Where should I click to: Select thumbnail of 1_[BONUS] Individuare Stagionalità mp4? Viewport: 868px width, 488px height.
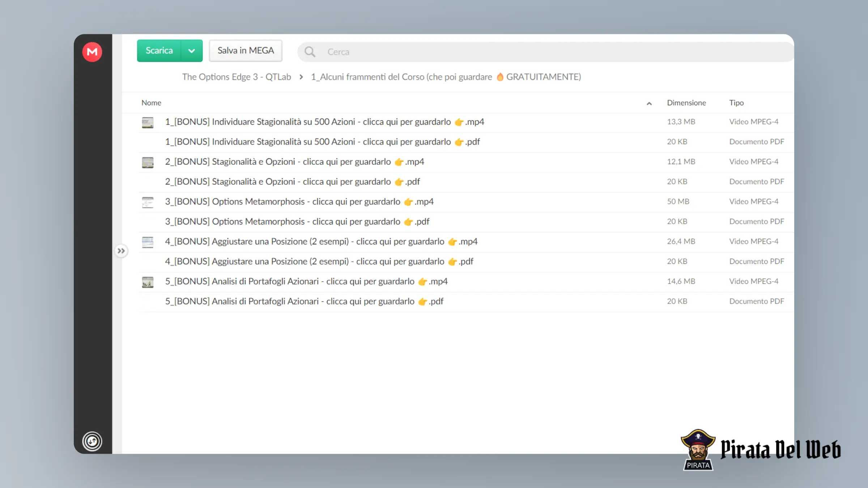148,123
